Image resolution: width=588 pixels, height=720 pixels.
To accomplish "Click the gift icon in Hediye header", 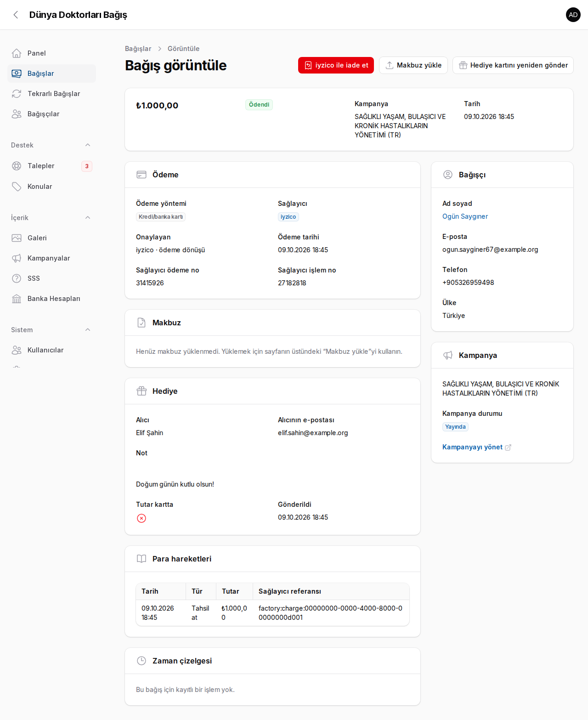I will (141, 391).
